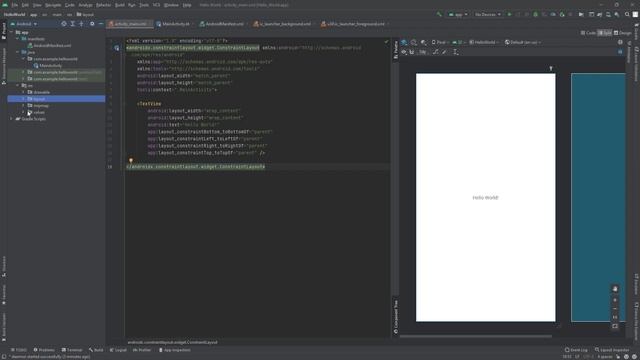Open the Problems tool window
Image resolution: width=640 pixels, height=360 pixels.
tap(44, 350)
